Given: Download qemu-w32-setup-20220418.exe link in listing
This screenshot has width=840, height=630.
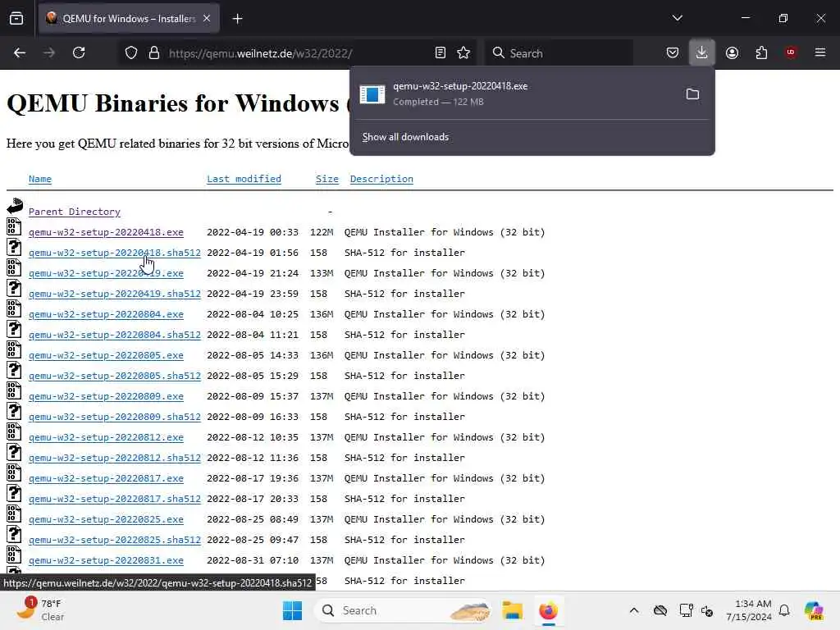Looking at the screenshot, I should tap(106, 232).
